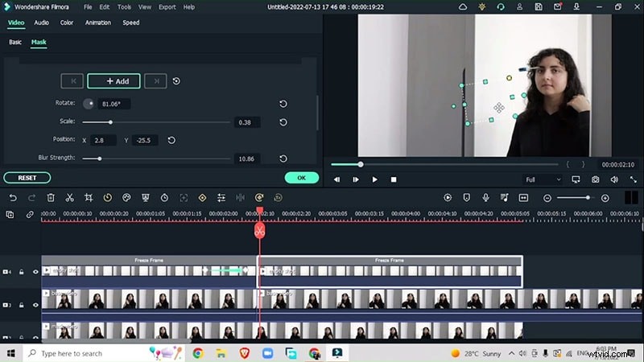Split clip using the scissors toolbar icon
Image resolution: width=644 pixels, height=362 pixels.
69,198
